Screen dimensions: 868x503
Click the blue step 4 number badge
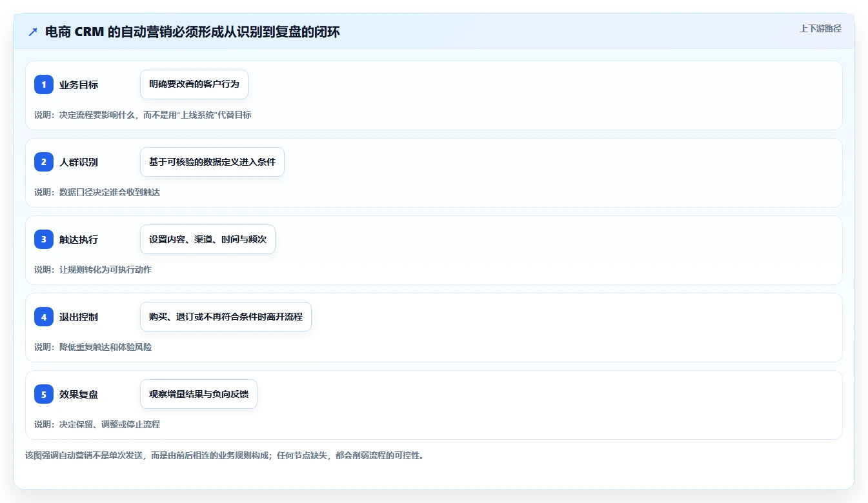tap(44, 317)
